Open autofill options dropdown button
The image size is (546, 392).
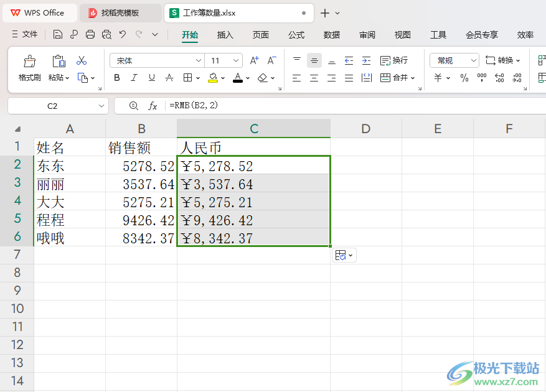344,255
